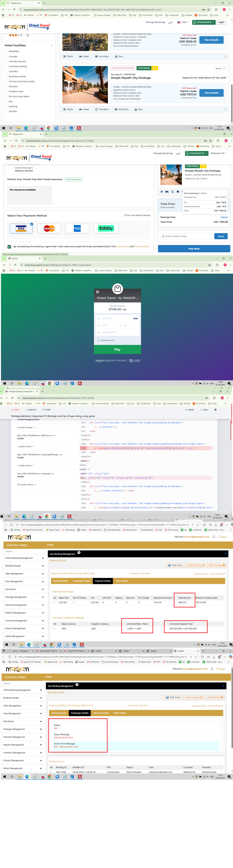Toggle the Remember me checkbox on PayFort
233x868 pixels.
pyautogui.click(x=99, y=340)
